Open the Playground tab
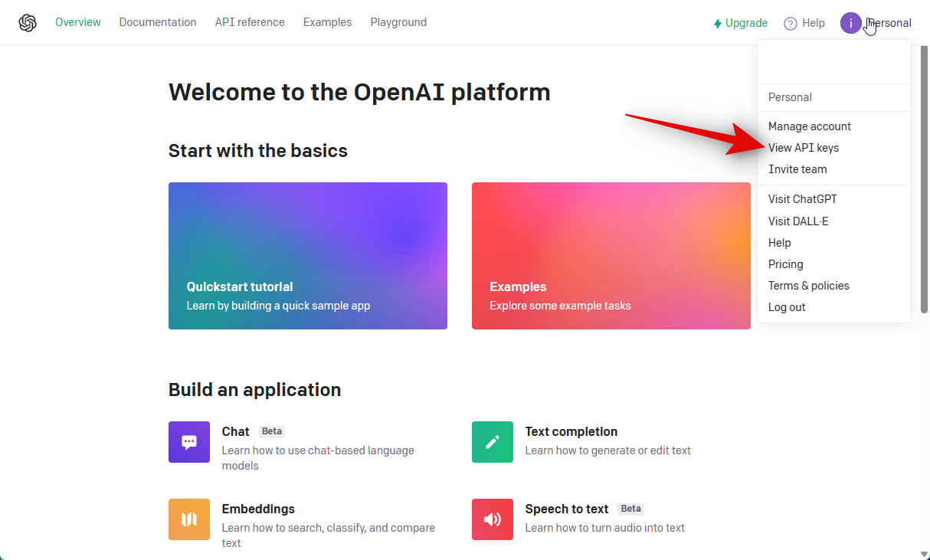Viewport: 930px width, 560px height. [398, 22]
